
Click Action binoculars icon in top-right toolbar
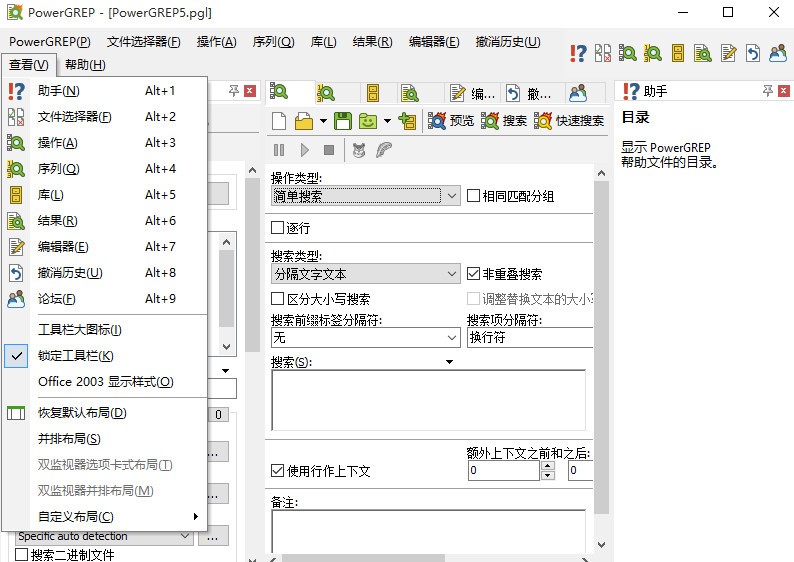(627, 53)
